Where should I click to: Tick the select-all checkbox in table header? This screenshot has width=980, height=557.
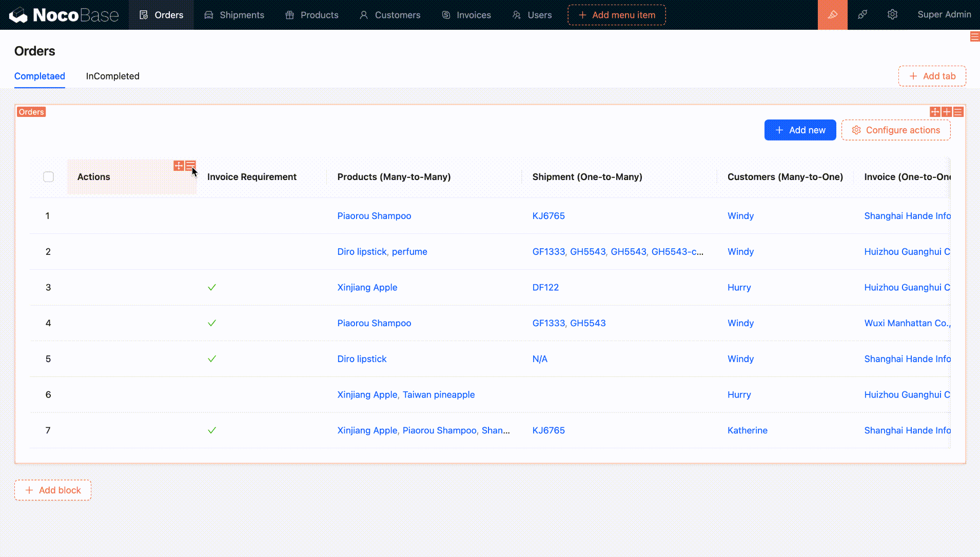pyautogui.click(x=48, y=177)
